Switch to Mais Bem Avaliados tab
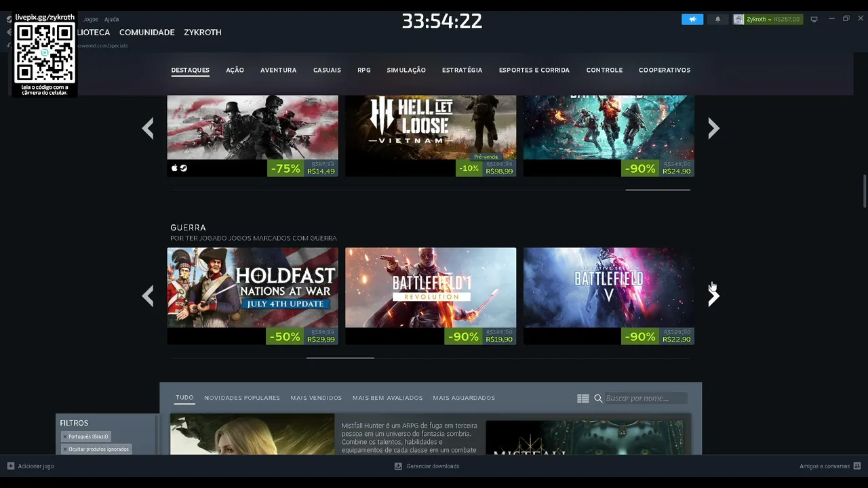The height and width of the screenshot is (488, 868). pyautogui.click(x=388, y=398)
